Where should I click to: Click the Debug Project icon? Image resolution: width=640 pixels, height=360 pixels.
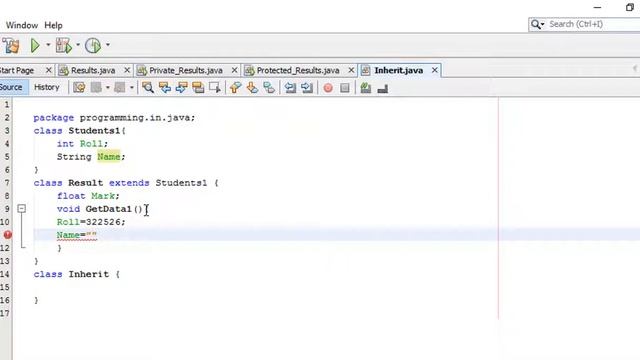point(64,45)
